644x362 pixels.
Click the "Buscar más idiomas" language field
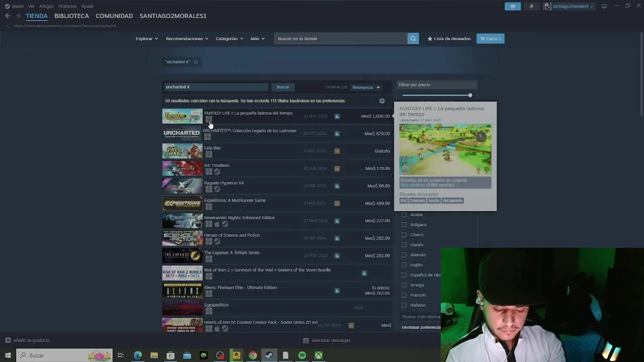(421, 317)
